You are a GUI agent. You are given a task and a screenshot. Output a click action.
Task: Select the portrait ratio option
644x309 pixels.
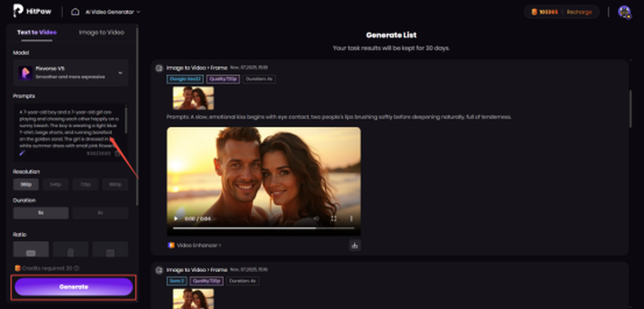coord(70,249)
